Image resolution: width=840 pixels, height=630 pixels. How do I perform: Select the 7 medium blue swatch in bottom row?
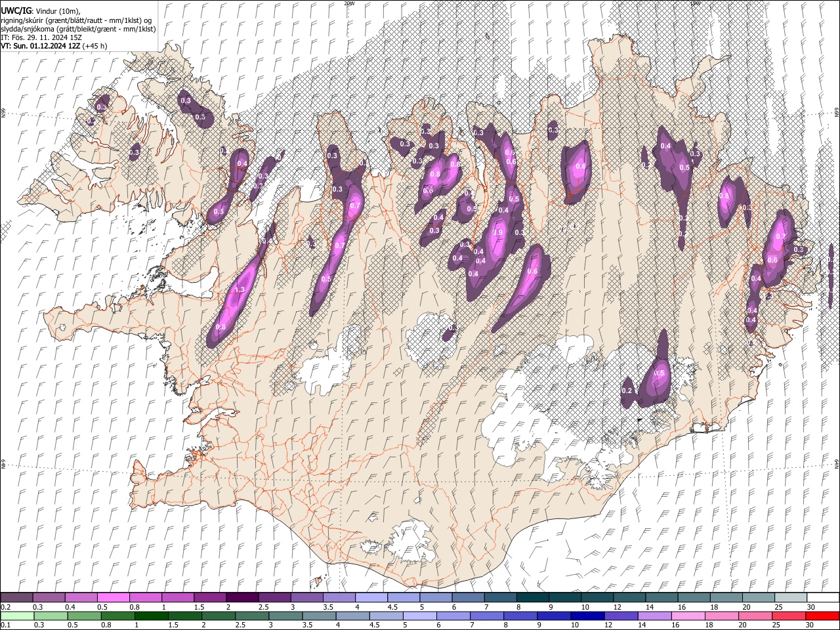[x=486, y=616]
